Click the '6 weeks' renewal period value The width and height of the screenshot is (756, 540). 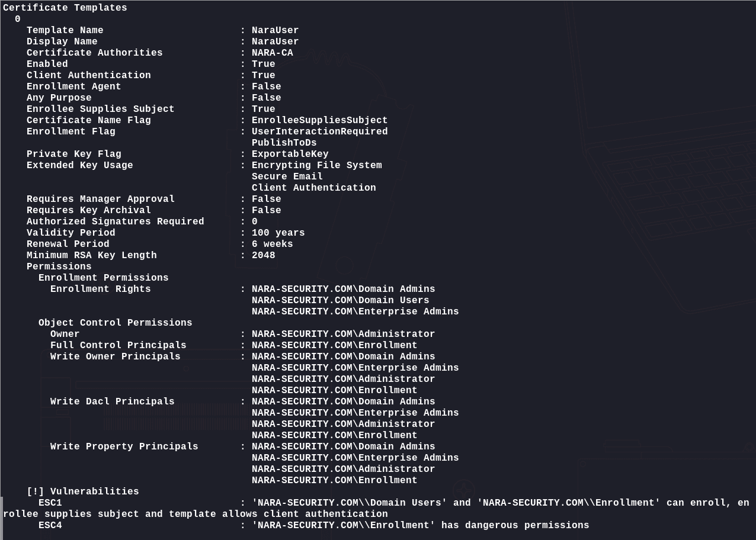tap(272, 244)
